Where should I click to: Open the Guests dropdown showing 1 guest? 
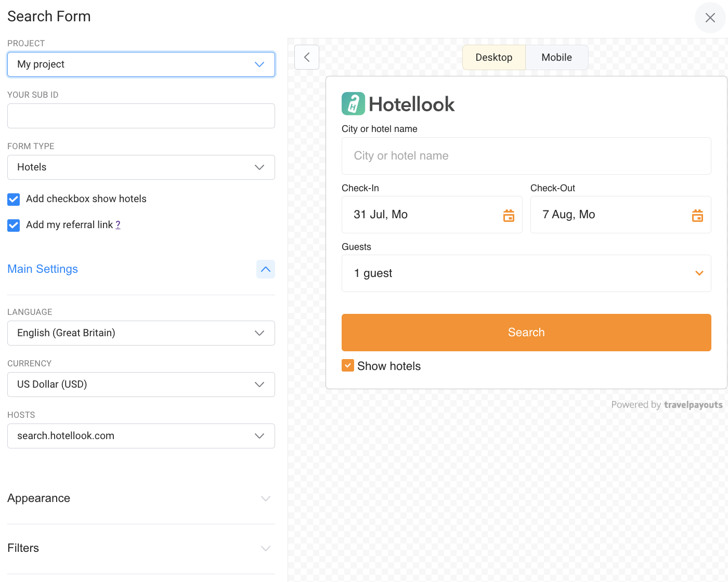[x=526, y=273]
